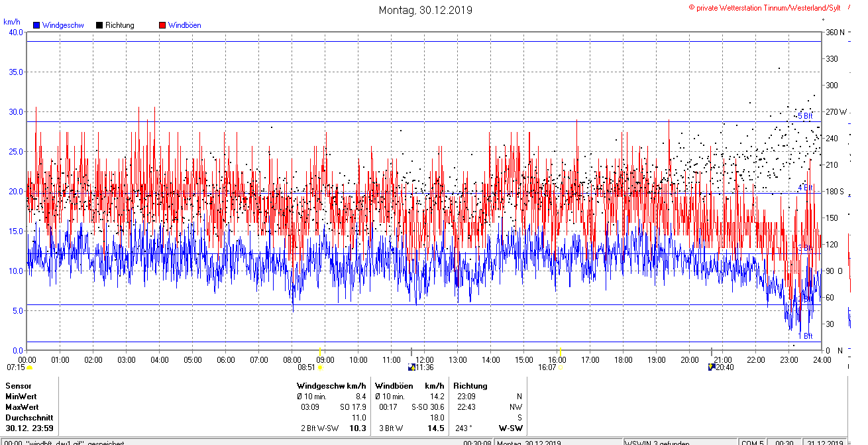Viewport: 868px width, 445px height.
Task: Click the Windböen legend label at top
Action: pos(184,25)
